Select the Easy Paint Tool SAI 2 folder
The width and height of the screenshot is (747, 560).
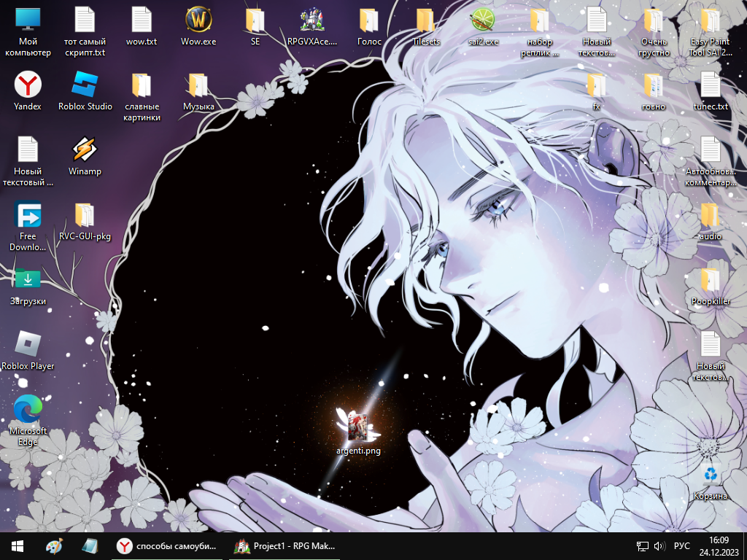click(711, 32)
